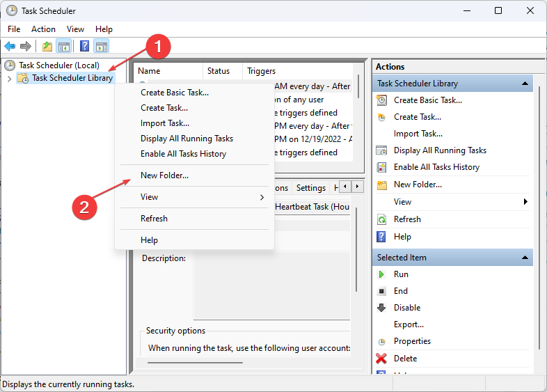Click the details pane horizontal scrollbar
The width and height of the screenshot is (547, 392).
point(195,363)
